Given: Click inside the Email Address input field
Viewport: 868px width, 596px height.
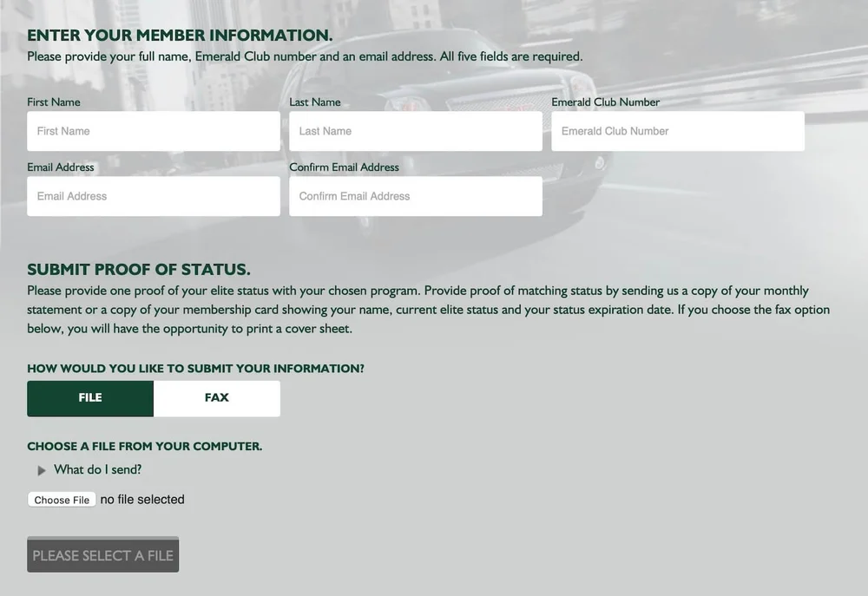Looking at the screenshot, I should pos(153,196).
